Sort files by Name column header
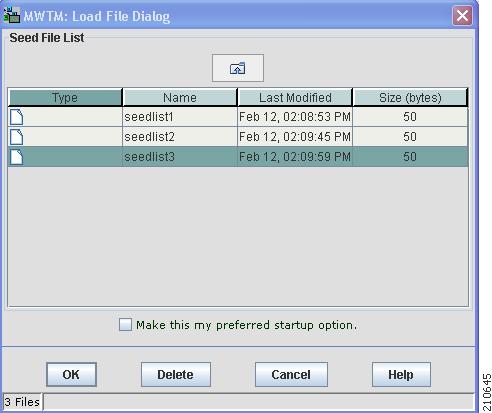 (180, 97)
